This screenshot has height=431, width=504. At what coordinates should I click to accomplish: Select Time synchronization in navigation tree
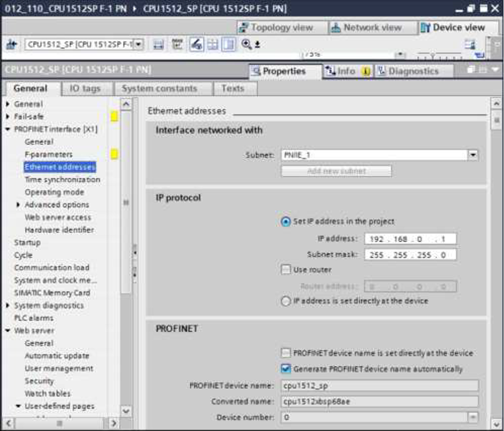tap(62, 180)
